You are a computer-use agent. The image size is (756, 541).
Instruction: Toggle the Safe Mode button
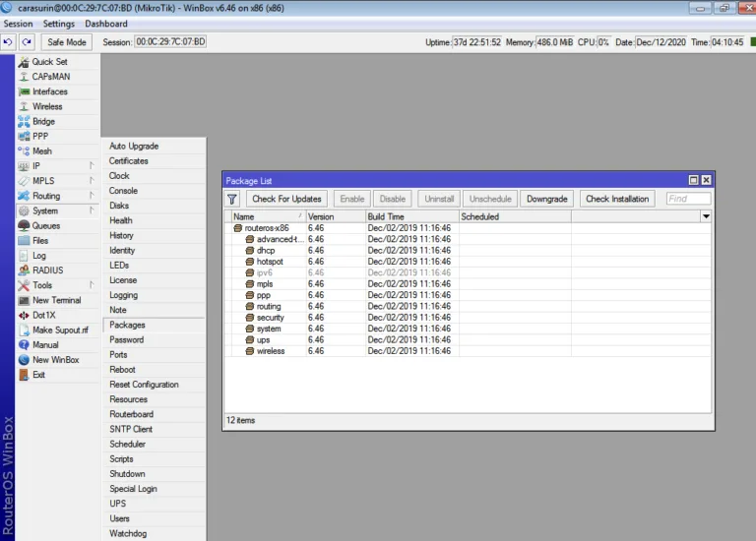[68, 42]
